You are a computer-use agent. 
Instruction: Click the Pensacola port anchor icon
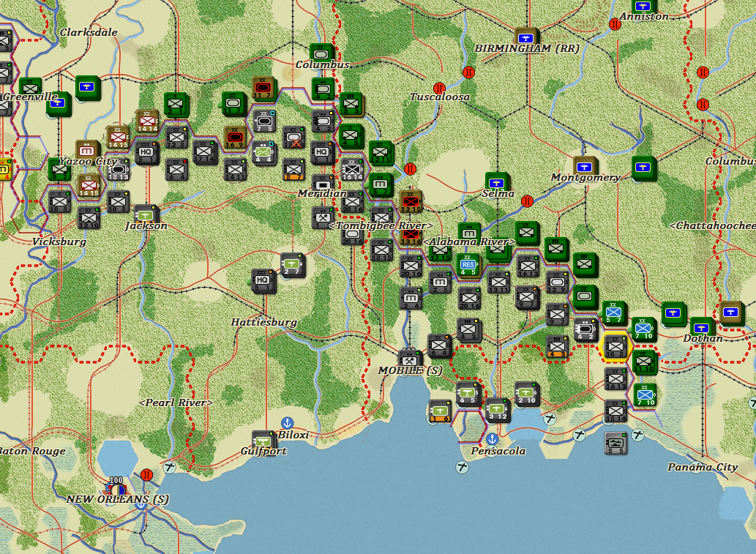(x=492, y=439)
